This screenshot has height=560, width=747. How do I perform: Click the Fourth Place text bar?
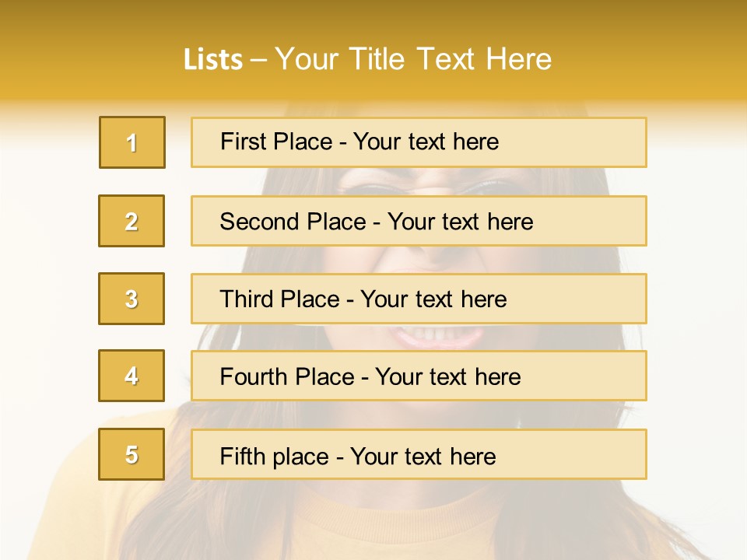click(x=419, y=376)
